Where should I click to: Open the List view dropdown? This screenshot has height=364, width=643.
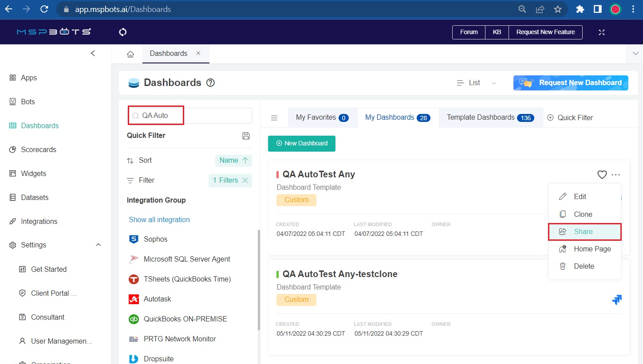494,83
